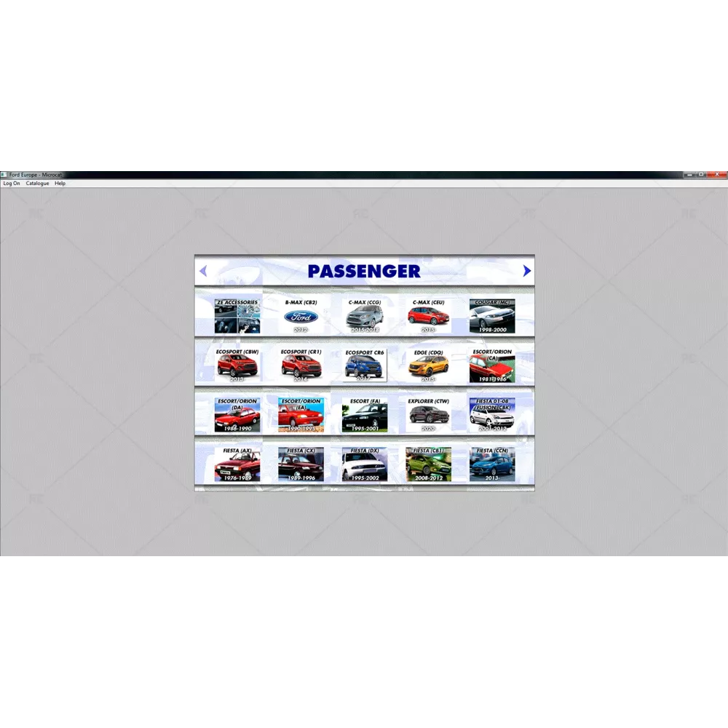Viewport: 728px width, 728px height.
Task: Choose the C-MAX (CEU) 2015 red car
Action: click(429, 317)
